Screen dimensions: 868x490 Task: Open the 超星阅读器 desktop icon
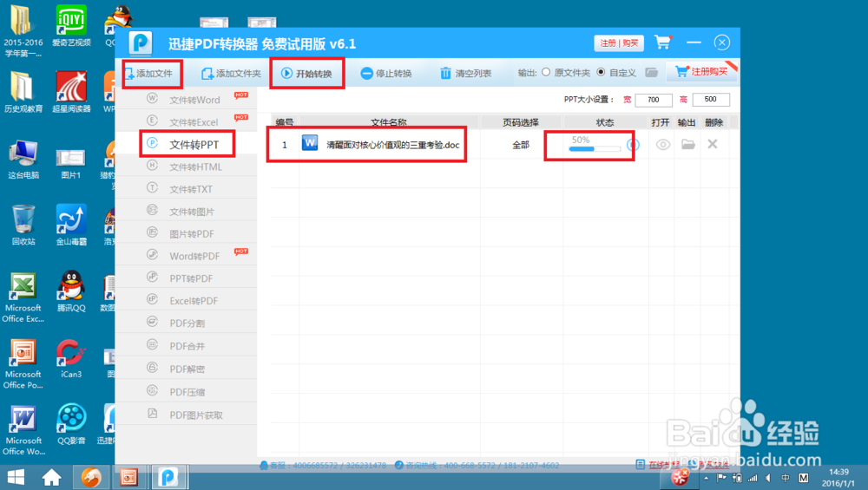pos(71,92)
